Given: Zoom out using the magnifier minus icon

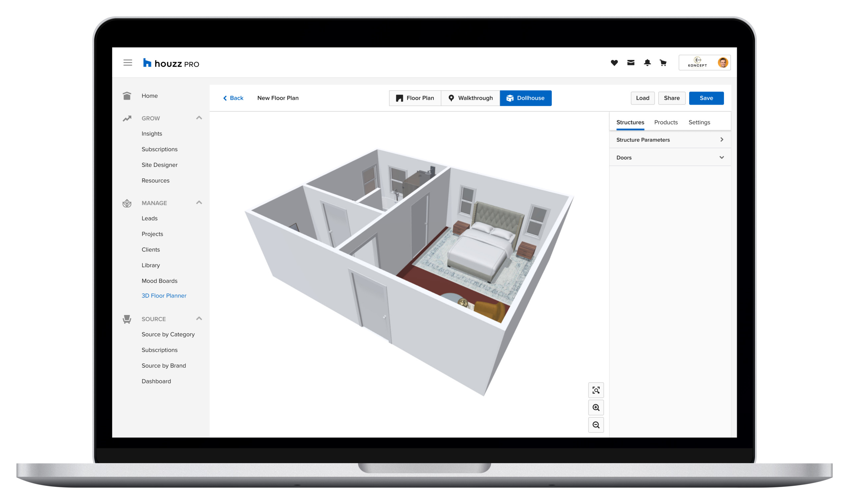Looking at the screenshot, I should pos(596,424).
